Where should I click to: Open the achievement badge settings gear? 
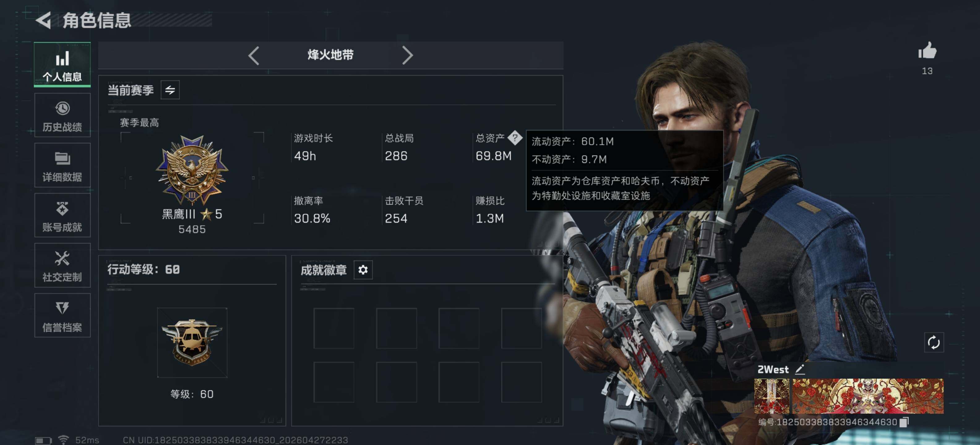(363, 270)
